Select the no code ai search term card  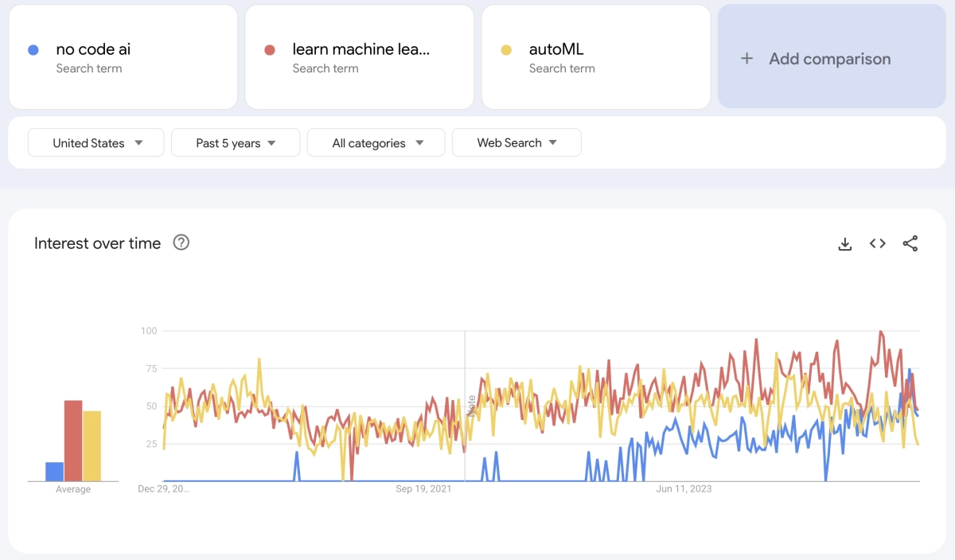point(123,56)
